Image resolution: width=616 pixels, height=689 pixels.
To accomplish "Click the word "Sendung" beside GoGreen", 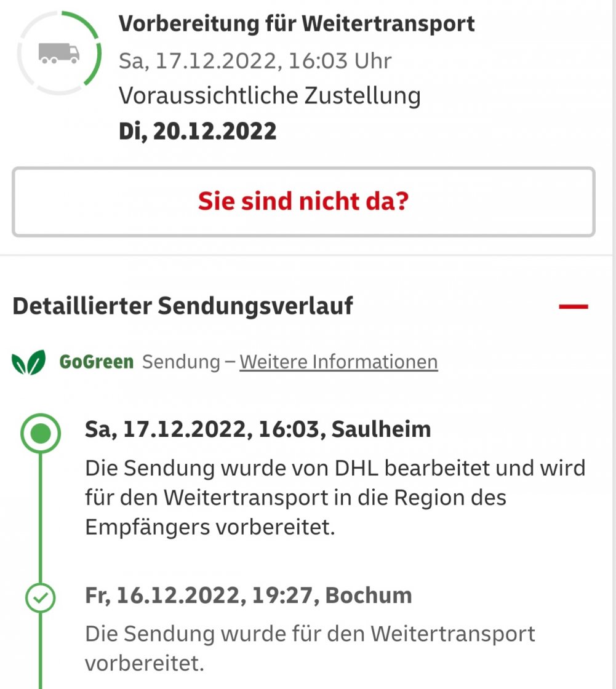I will pos(181,362).
